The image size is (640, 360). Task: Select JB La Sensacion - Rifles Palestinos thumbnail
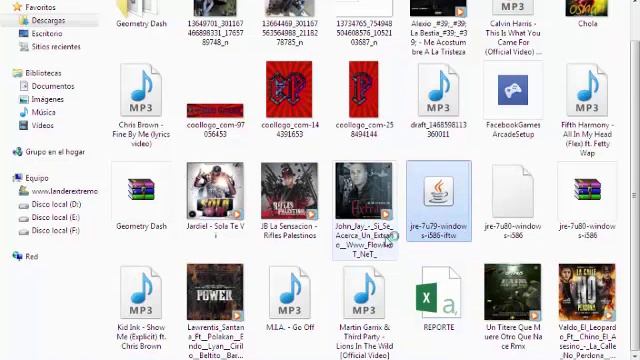(x=289, y=191)
